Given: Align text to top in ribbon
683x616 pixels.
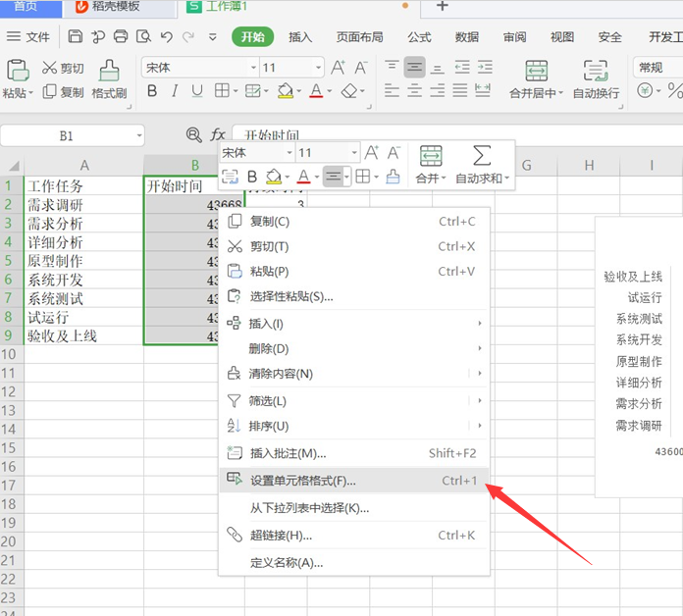Looking at the screenshot, I should pyautogui.click(x=392, y=67).
